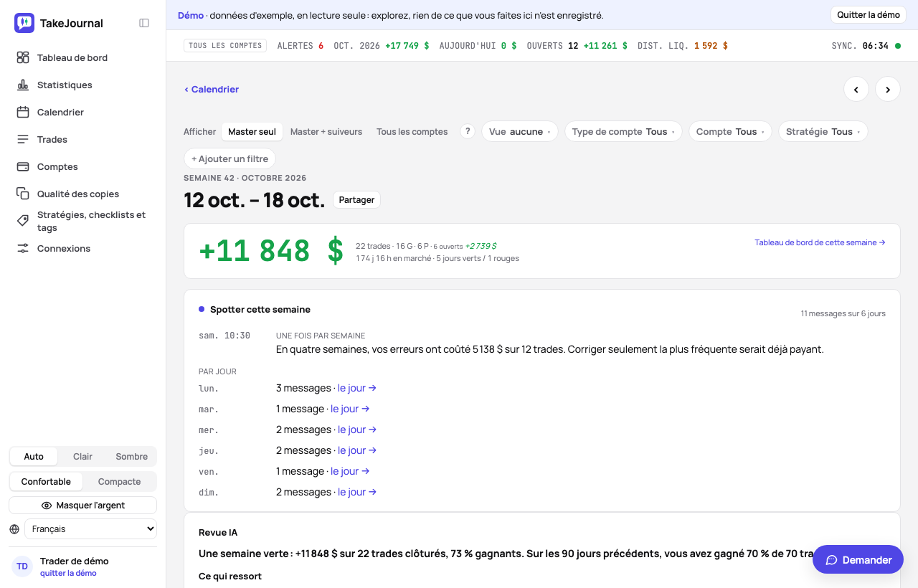Open the Stratégie filter dropdown

[823, 132]
